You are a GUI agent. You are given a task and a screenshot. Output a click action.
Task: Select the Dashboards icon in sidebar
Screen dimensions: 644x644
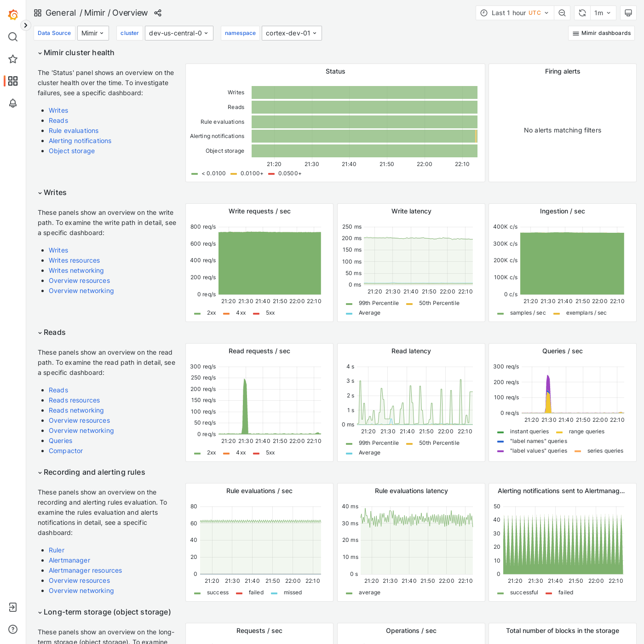coord(12,81)
